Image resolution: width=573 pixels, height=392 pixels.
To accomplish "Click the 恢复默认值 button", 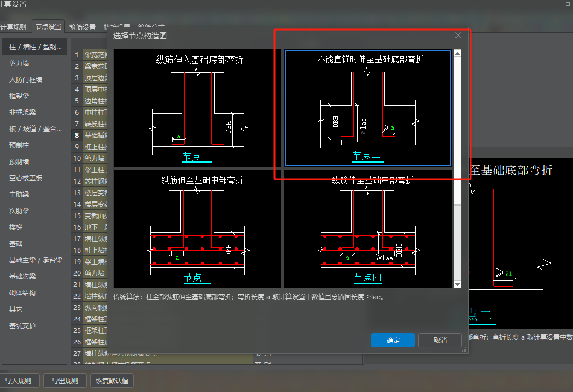I will tap(112, 381).
